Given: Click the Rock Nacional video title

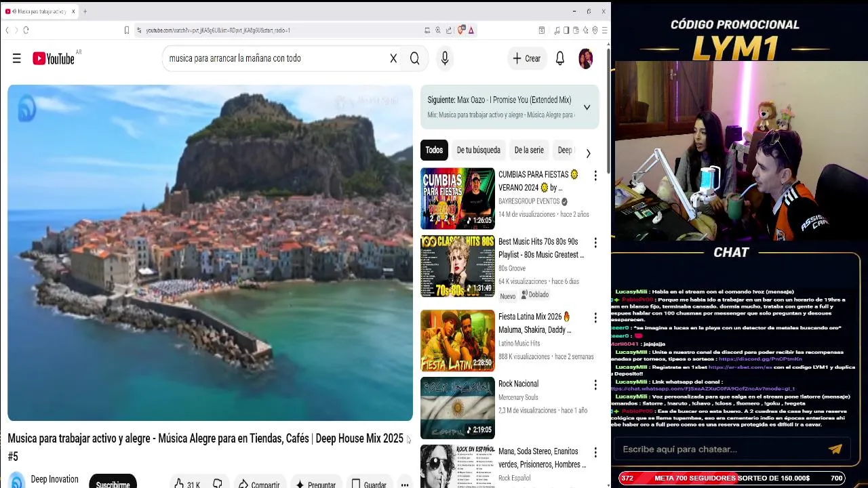Looking at the screenshot, I should pyautogui.click(x=518, y=384).
